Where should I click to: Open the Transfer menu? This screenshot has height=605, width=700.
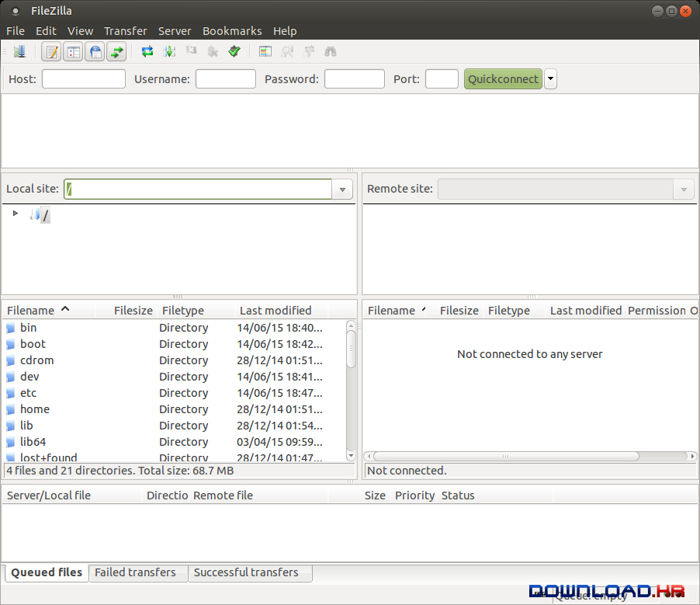[126, 31]
